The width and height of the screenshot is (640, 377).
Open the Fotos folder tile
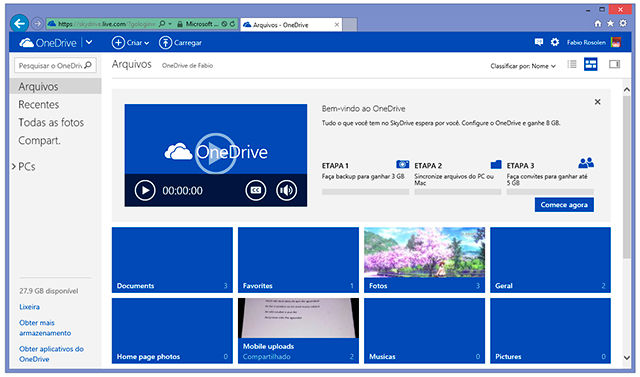[x=424, y=260]
